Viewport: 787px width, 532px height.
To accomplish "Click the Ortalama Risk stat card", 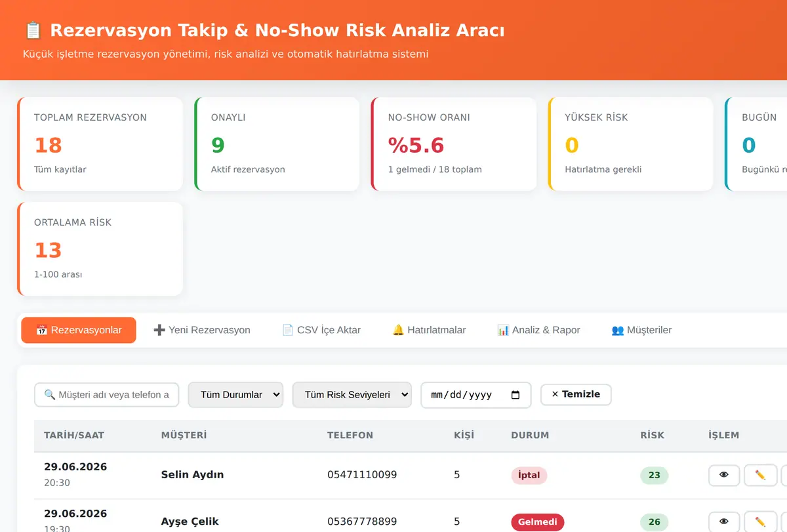I will coord(100,249).
